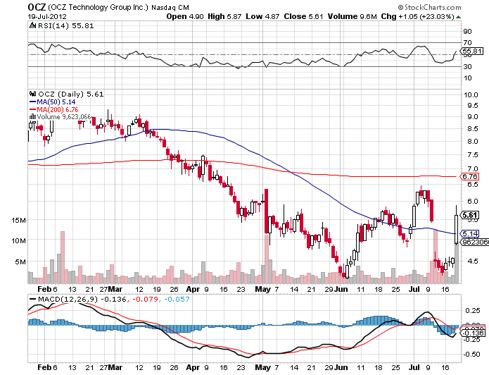
Task: Click the red -0.079 MACD signal value
Action: click(145, 299)
